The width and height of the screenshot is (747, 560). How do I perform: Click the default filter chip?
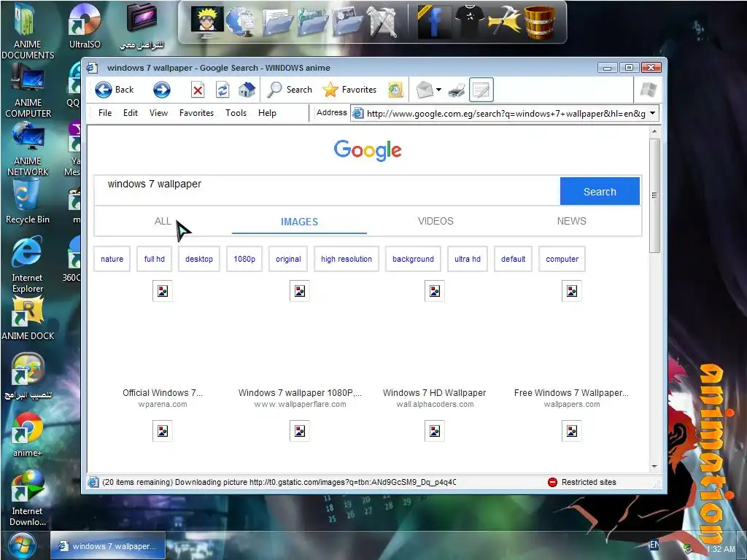(513, 259)
